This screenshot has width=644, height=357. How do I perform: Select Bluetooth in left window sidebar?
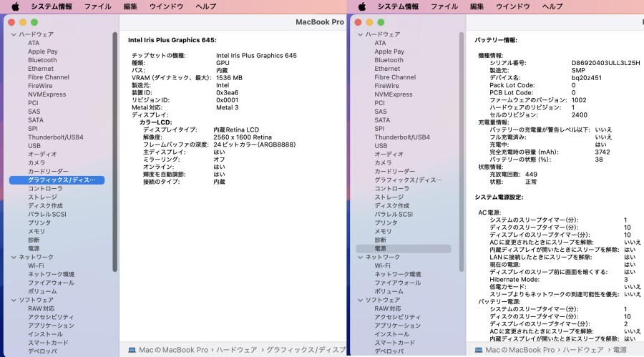click(42, 60)
